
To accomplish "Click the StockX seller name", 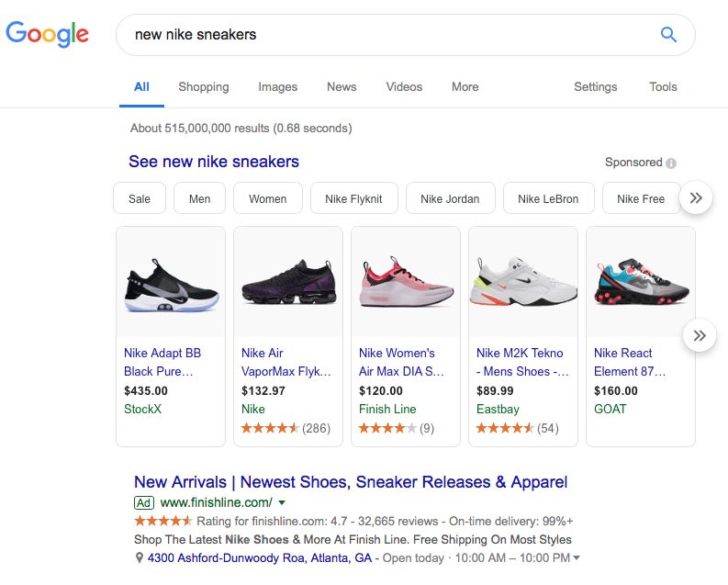I will click(142, 409).
